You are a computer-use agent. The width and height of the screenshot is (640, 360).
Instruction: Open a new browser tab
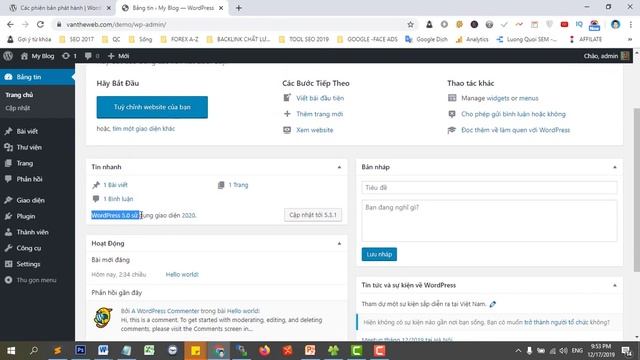point(239,8)
